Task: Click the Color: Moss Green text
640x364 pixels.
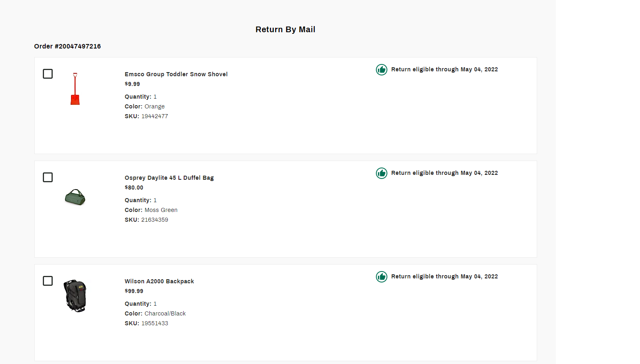Action: [x=151, y=210]
